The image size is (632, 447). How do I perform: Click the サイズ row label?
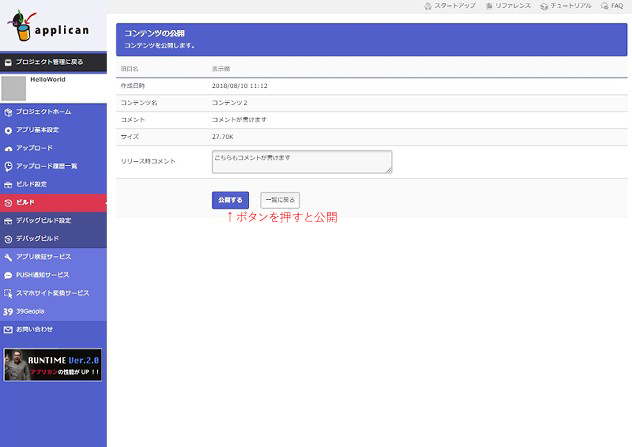pyautogui.click(x=130, y=137)
